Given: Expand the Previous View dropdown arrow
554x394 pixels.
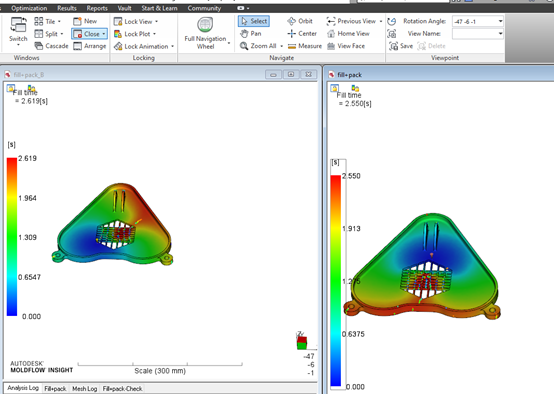Looking at the screenshot, I should (x=381, y=21).
